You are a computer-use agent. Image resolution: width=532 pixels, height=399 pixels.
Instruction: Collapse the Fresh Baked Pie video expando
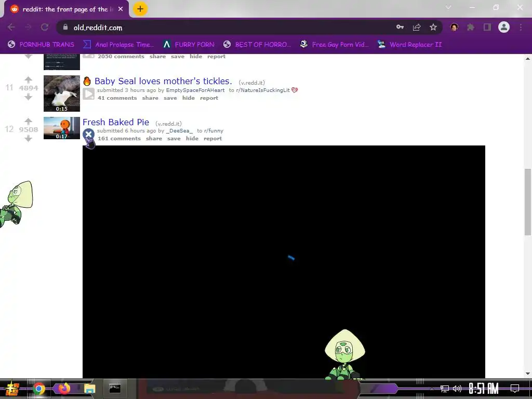click(88, 135)
